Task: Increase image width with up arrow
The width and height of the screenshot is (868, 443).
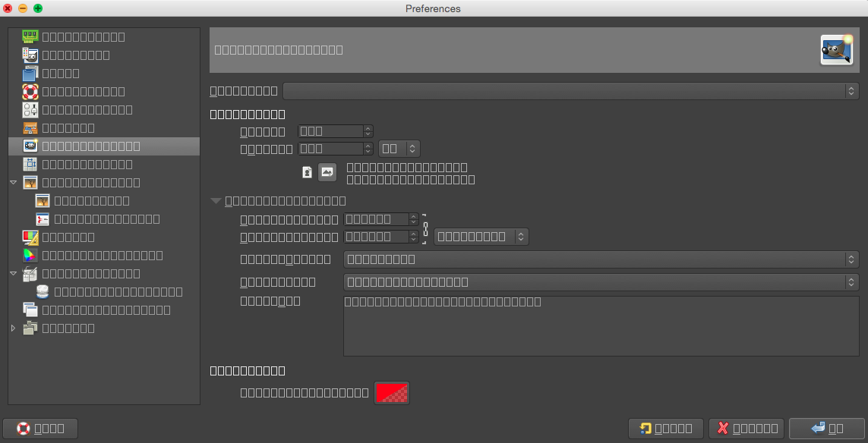Action: tap(368, 128)
